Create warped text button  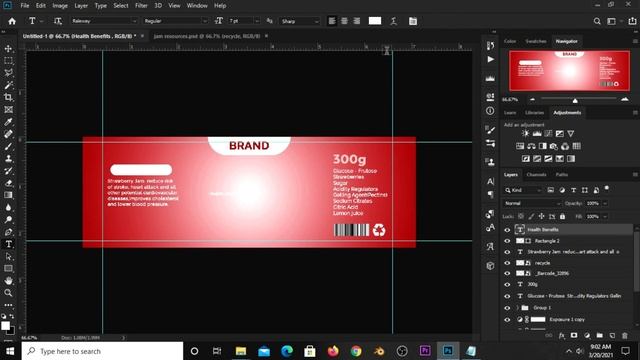coord(393,21)
